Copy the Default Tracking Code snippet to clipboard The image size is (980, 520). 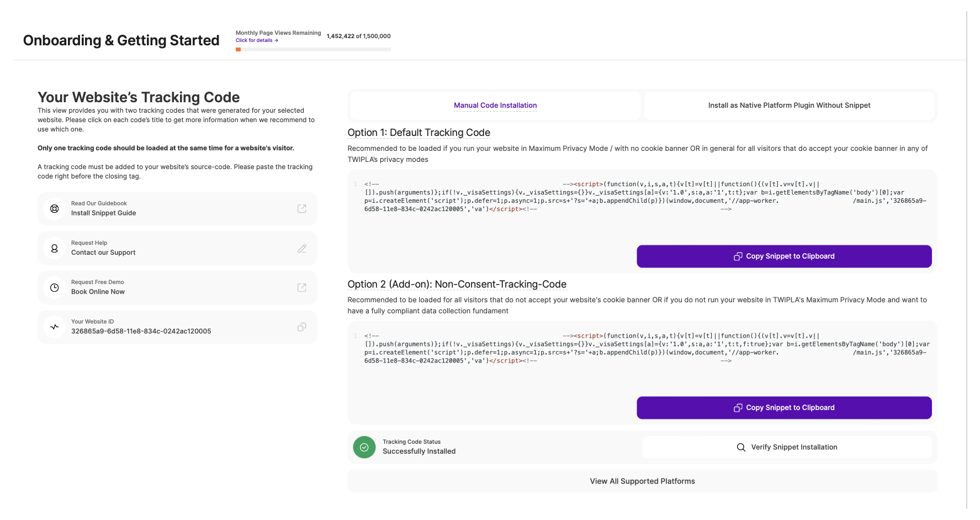point(783,256)
